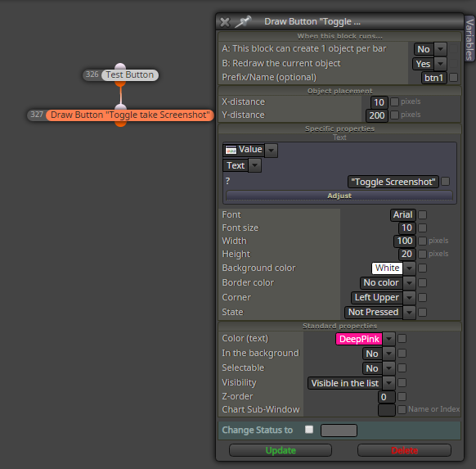Open the Selectable dropdown arrow
Image resolution: width=476 pixels, height=469 pixels.
388,368
